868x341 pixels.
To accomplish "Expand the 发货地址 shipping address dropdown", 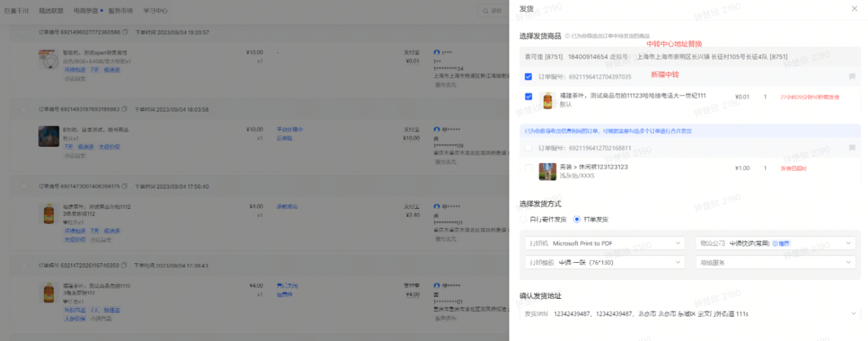I will tap(690, 314).
